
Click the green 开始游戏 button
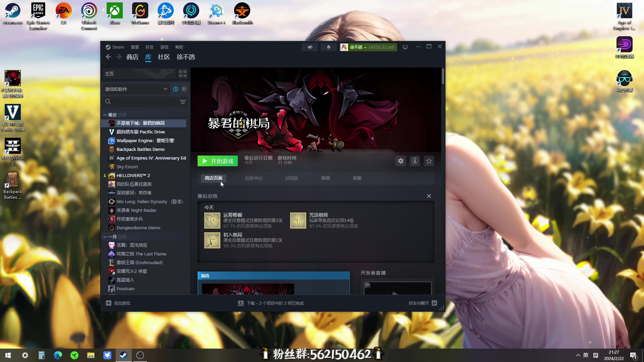tap(218, 161)
